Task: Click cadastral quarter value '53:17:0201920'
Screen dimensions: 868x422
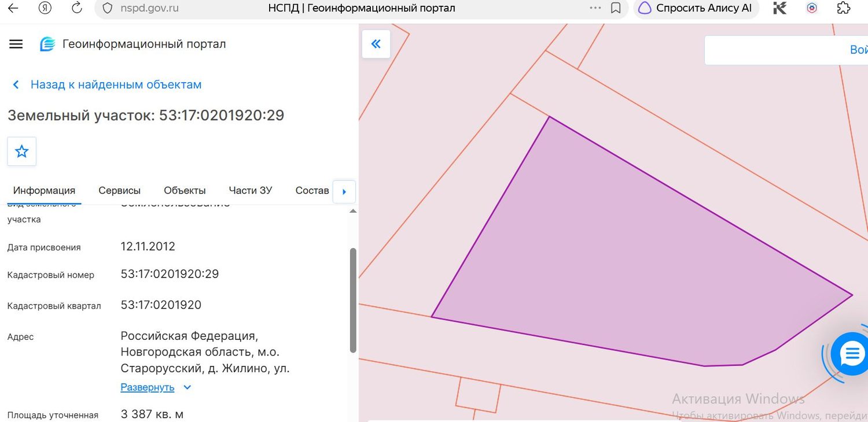Action: pyautogui.click(x=161, y=305)
